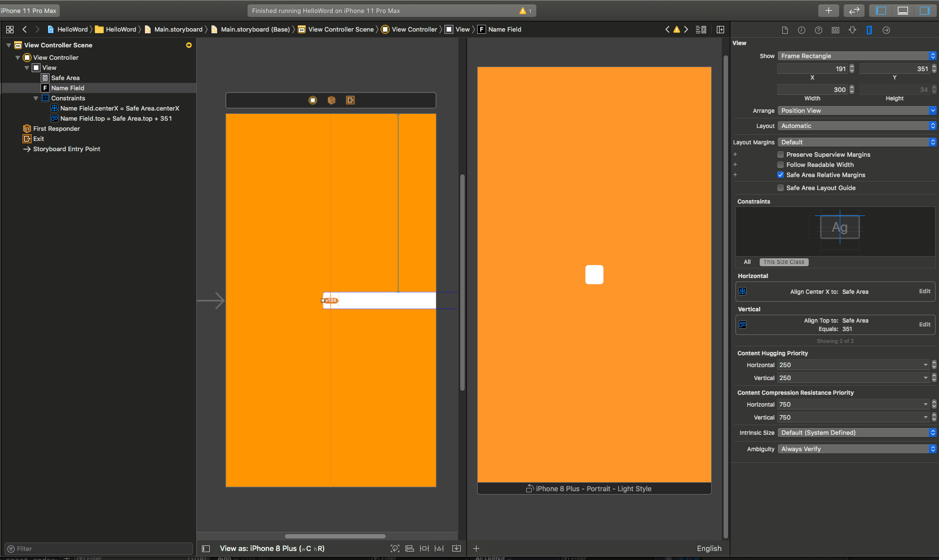This screenshot has width=939, height=560.
Task: Click the yellow warning issue icon in jump bar
Action: click(x=677, y=29)
